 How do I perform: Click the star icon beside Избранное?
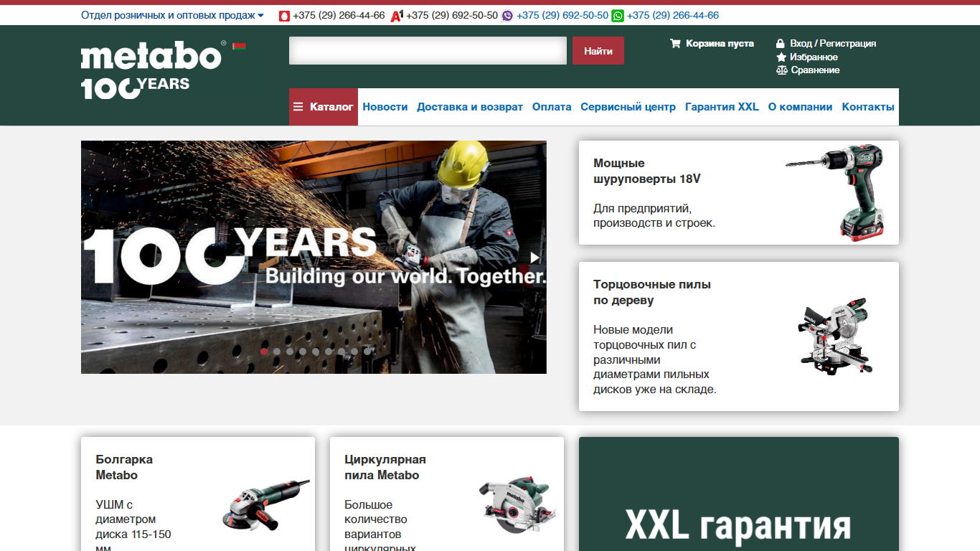781,57
